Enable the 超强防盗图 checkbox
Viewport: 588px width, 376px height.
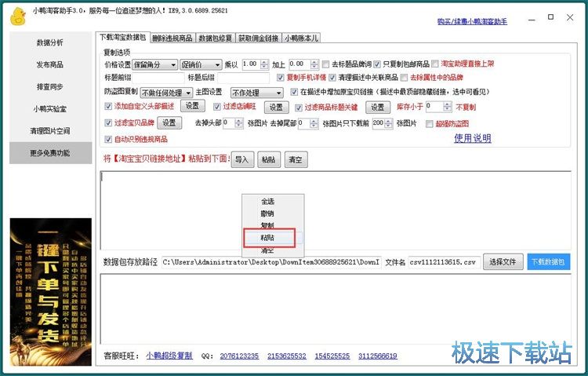[430, 123]
